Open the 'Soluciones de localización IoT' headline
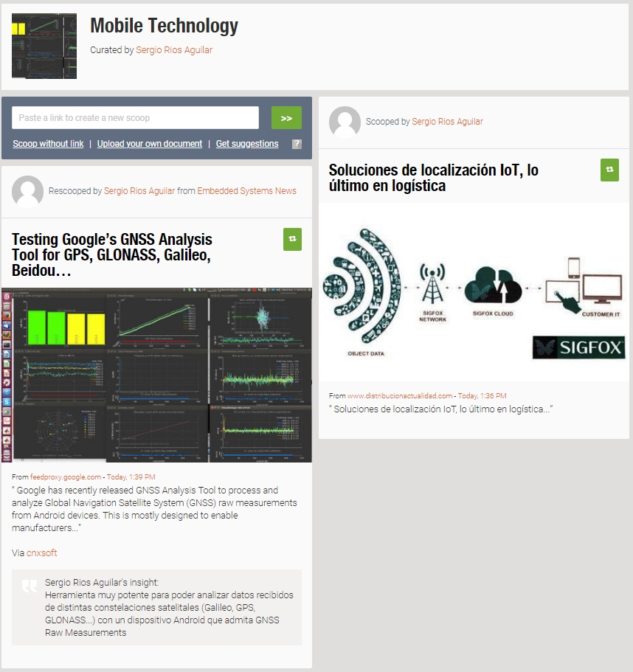The image size is (633, 672). [433, 178]
